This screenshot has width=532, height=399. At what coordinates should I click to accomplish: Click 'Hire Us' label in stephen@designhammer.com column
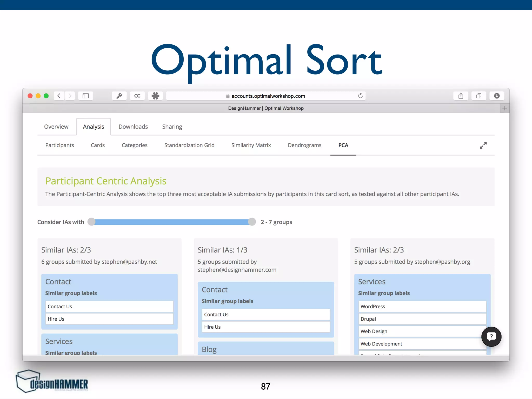point(266,327)
